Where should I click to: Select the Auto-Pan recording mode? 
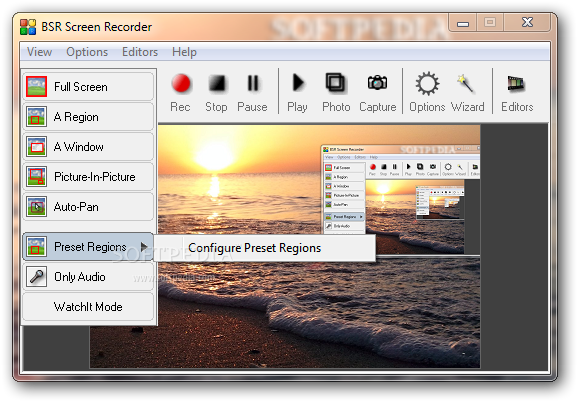88,207
